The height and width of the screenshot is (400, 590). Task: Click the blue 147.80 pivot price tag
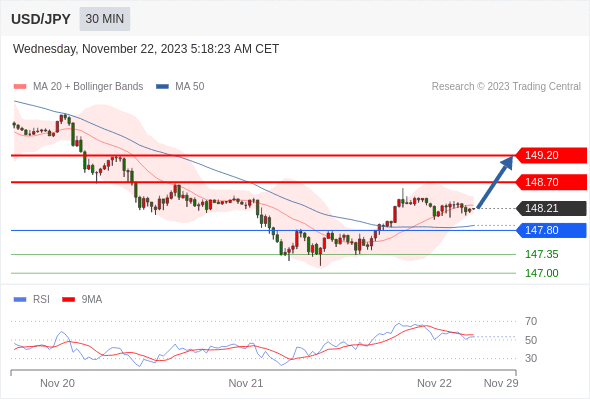tap(551, 230)
